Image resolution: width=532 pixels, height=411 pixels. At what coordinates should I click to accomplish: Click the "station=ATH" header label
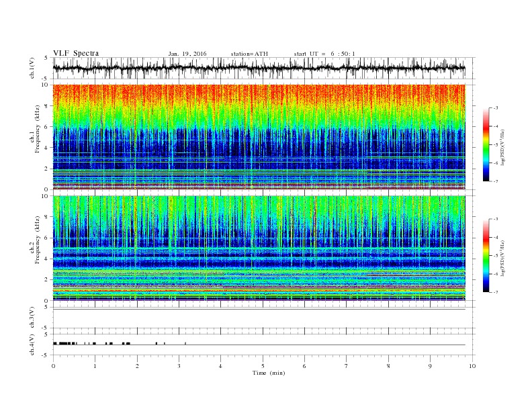(x=249, y=54)
